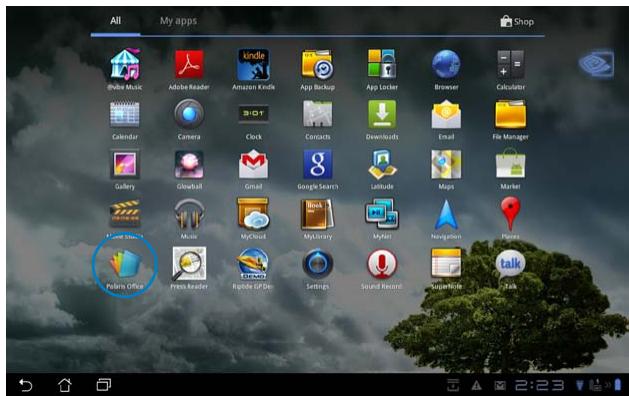
Task: Tap the Back navigation button
Action: [x=26, y=385]
